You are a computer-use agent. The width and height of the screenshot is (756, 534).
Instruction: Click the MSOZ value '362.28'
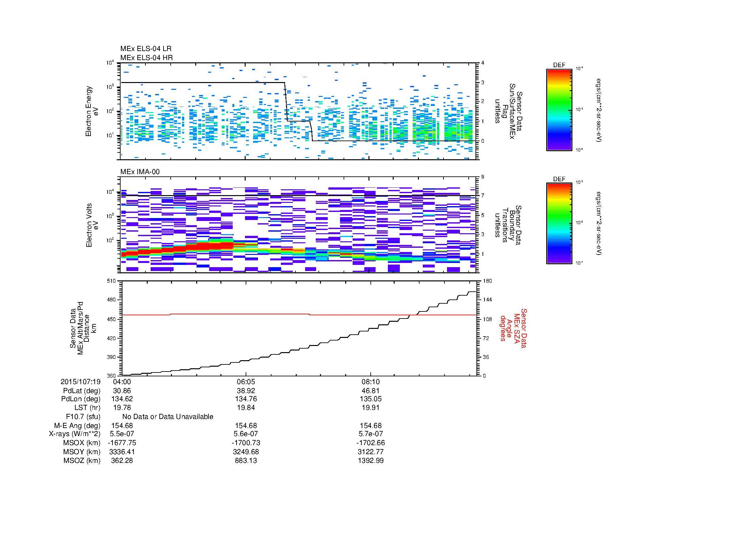(x=122, y=461)
